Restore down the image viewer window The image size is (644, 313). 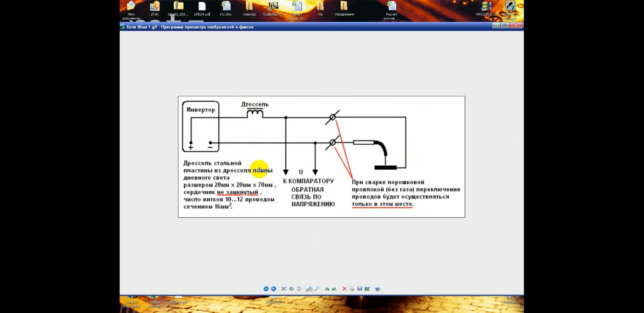coord(504,26)
